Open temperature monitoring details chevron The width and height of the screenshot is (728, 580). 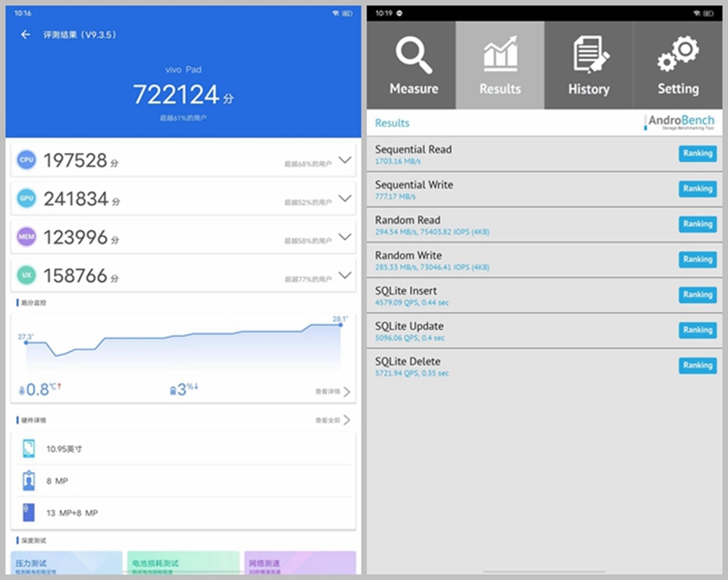point(346,392)
